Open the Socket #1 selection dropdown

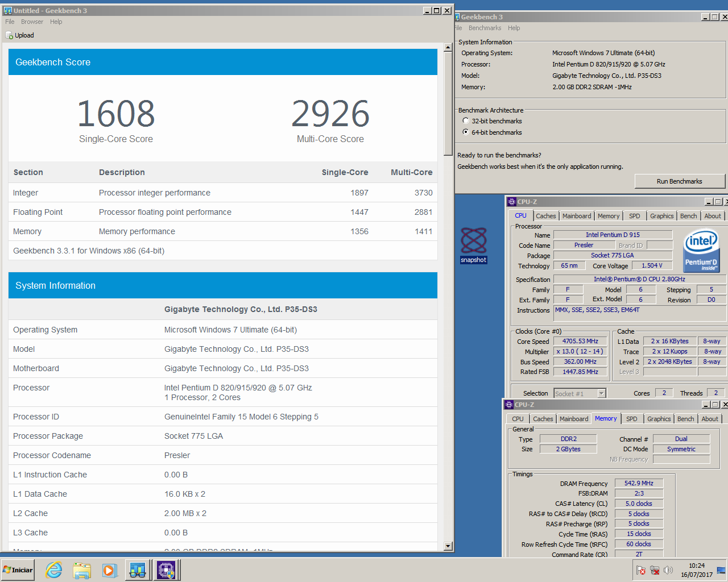602,393
